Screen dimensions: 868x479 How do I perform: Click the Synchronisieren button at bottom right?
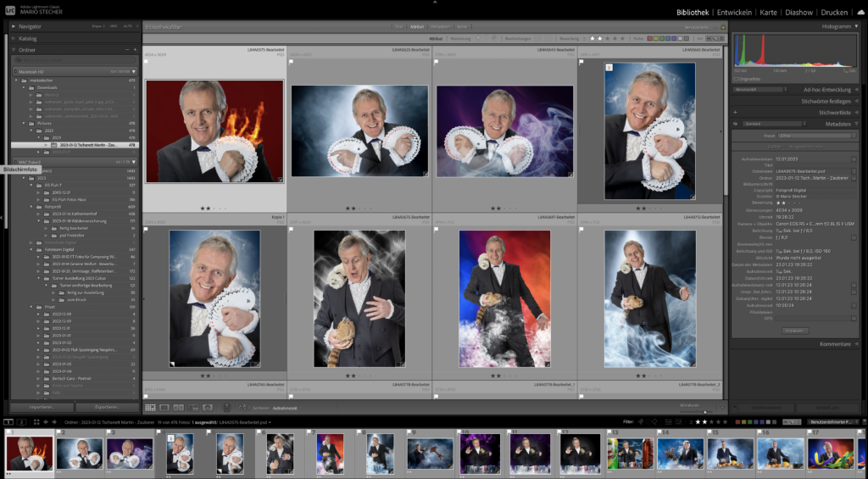click(x=766, y=408)
